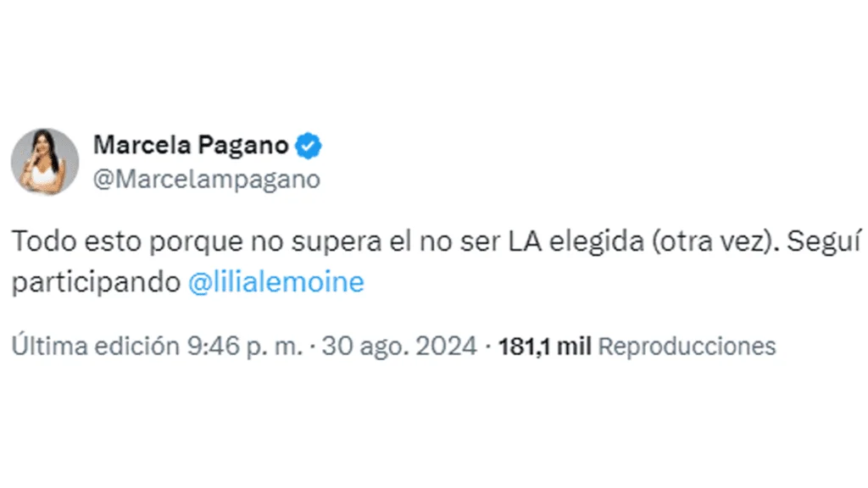This screenshot has width=868, height=488.
Task: View edit history via "Última edición"
Action: tap(95, 347)
